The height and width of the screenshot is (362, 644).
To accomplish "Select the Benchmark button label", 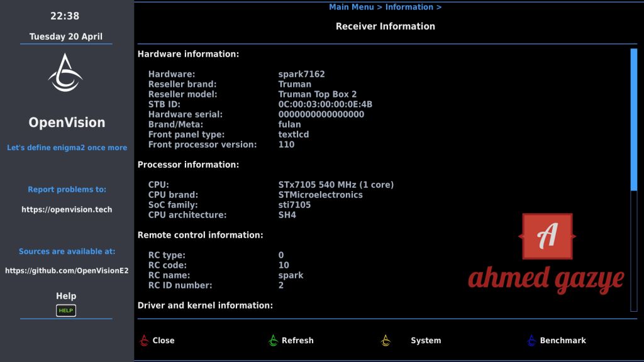I will (563, 340).
